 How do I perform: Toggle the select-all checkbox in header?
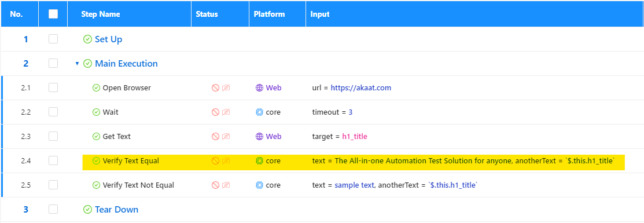pyautogui.click(x=53, y=14)
